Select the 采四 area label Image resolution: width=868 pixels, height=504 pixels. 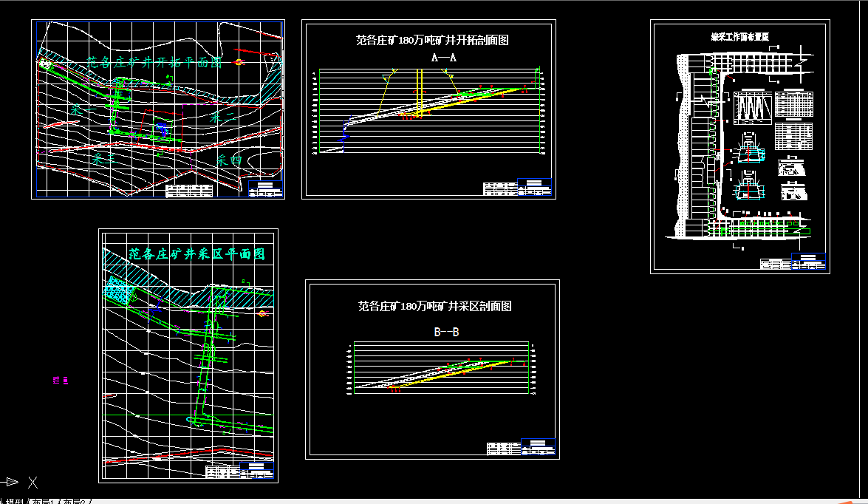coord(229,160)
